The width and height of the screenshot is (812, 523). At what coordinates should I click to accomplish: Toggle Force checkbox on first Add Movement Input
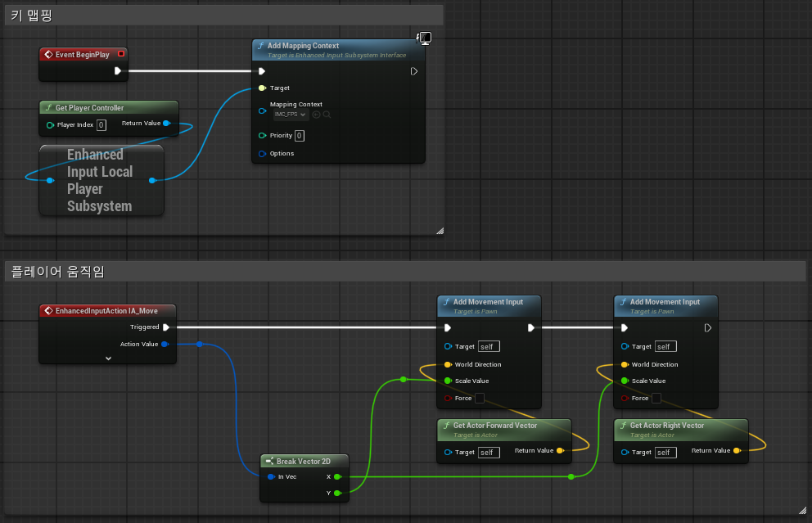(480, 399)
